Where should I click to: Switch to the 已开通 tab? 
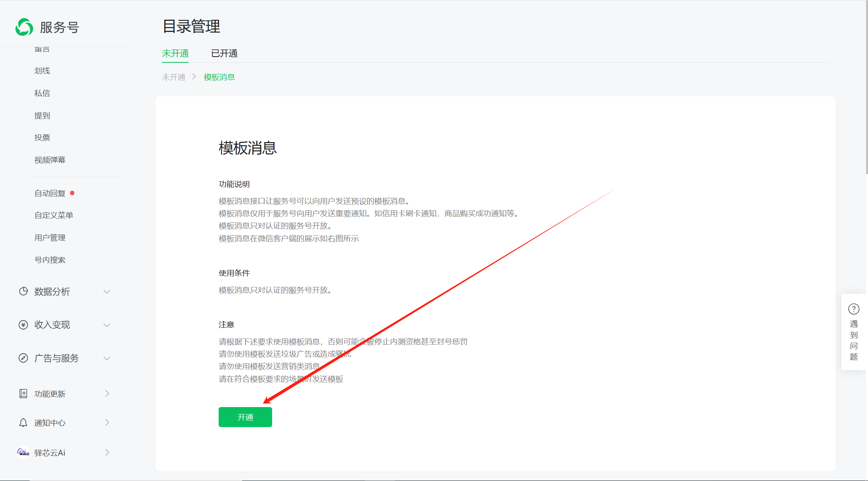click(x=224, y=54)
